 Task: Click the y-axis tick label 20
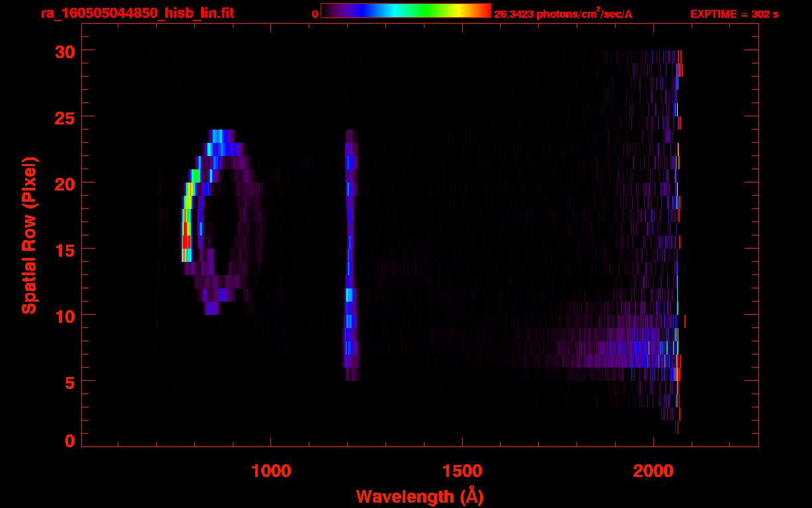pos(64,183)
